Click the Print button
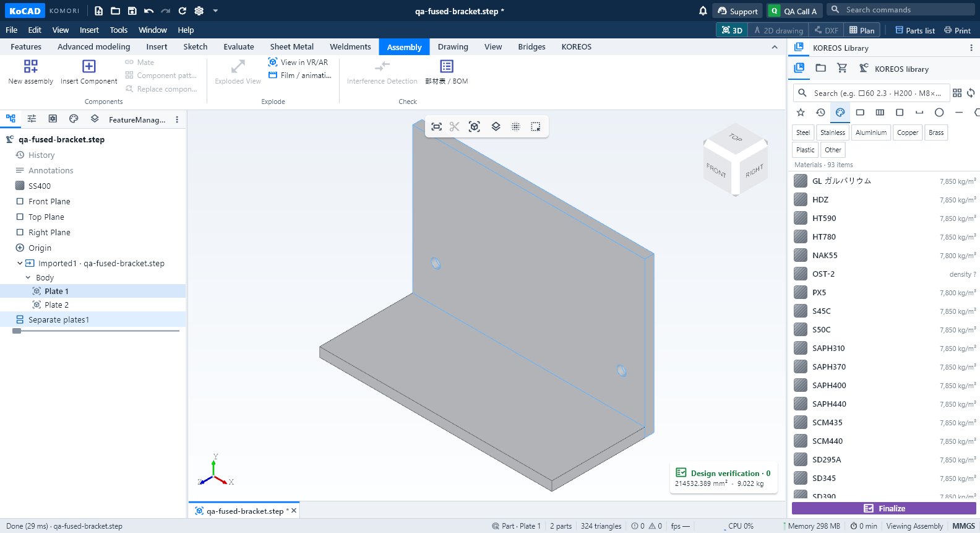This screenshot has width=980, height=533. click(x=957, y=30)
